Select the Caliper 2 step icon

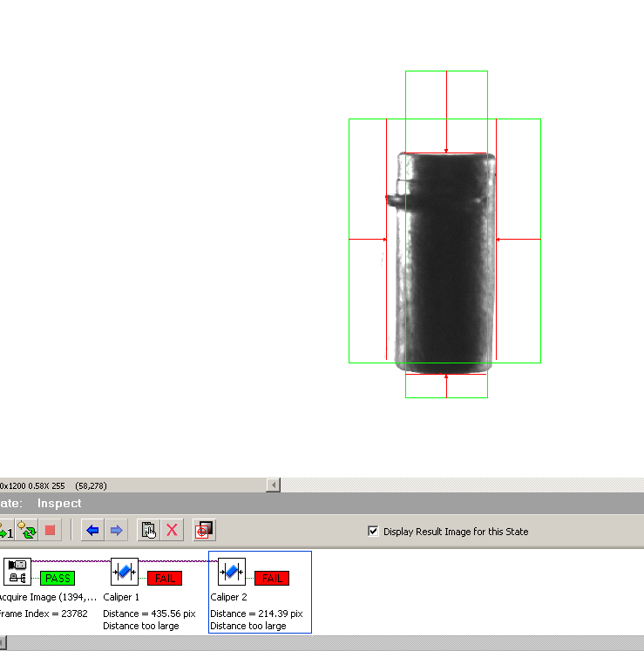tap(232, 572)
